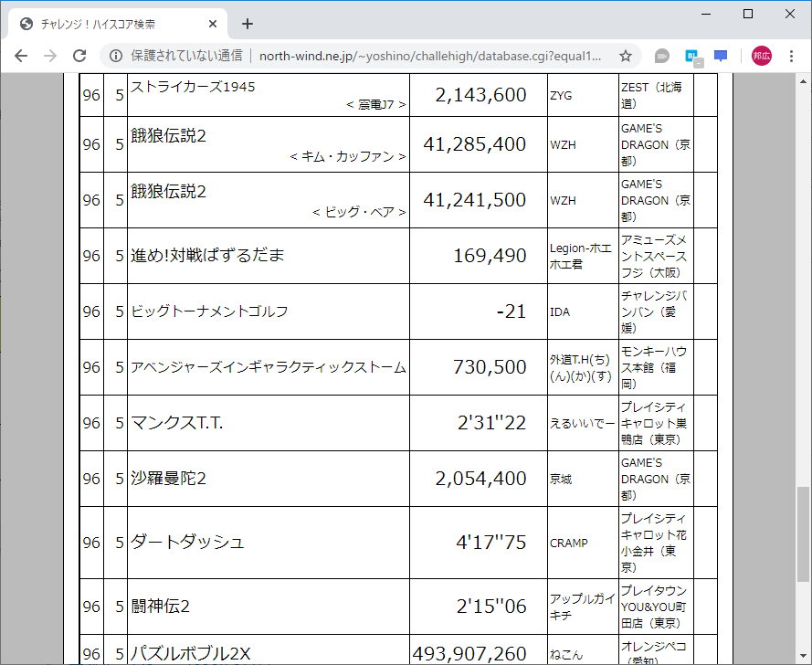This screenshot has height=665, width=812.
Task: Click the scrollbar up arrow
Action: (803, 81)
